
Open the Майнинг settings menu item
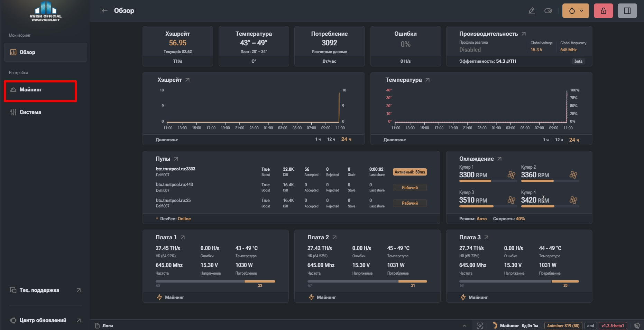pos(40,90)
